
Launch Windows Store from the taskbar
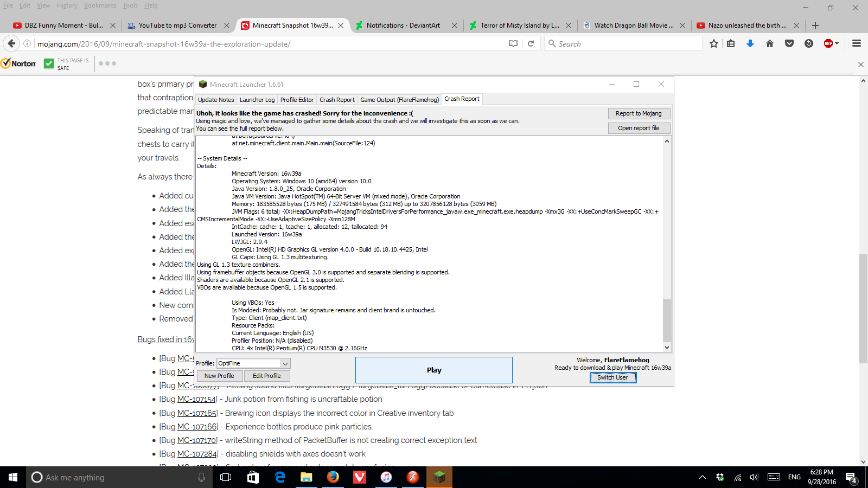tap(253, 477)
